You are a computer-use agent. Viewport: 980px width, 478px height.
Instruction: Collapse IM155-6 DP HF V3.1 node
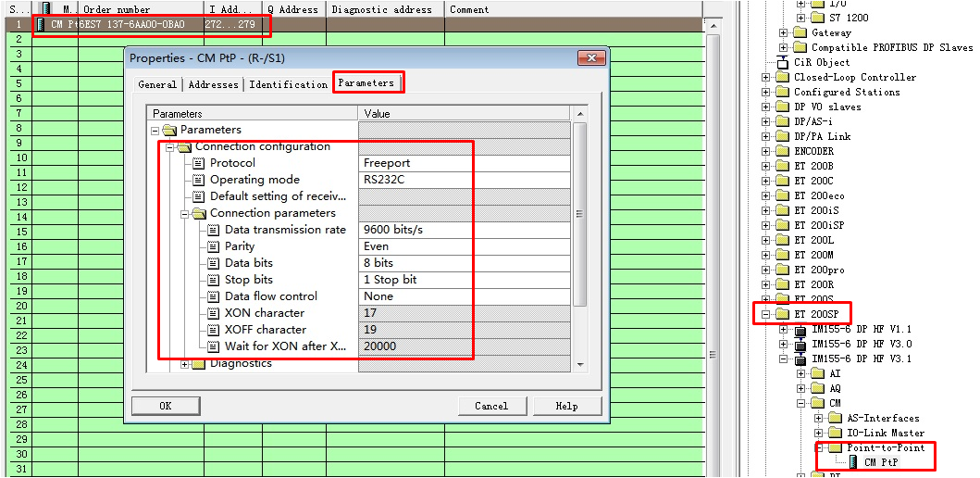783,359
